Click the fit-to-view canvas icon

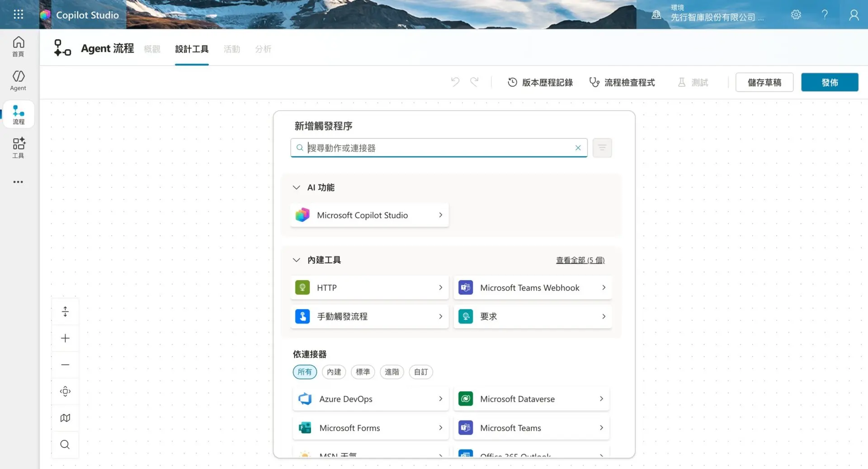coord(65,391)
